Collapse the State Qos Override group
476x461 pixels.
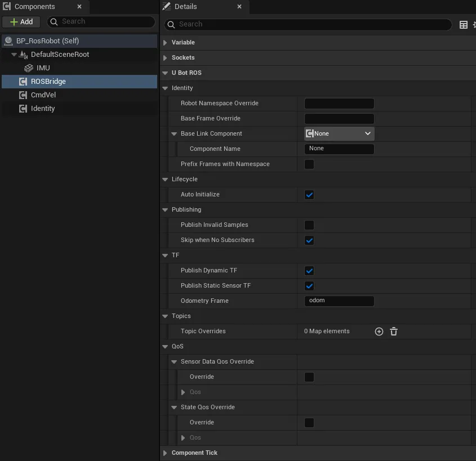(174, 408)
